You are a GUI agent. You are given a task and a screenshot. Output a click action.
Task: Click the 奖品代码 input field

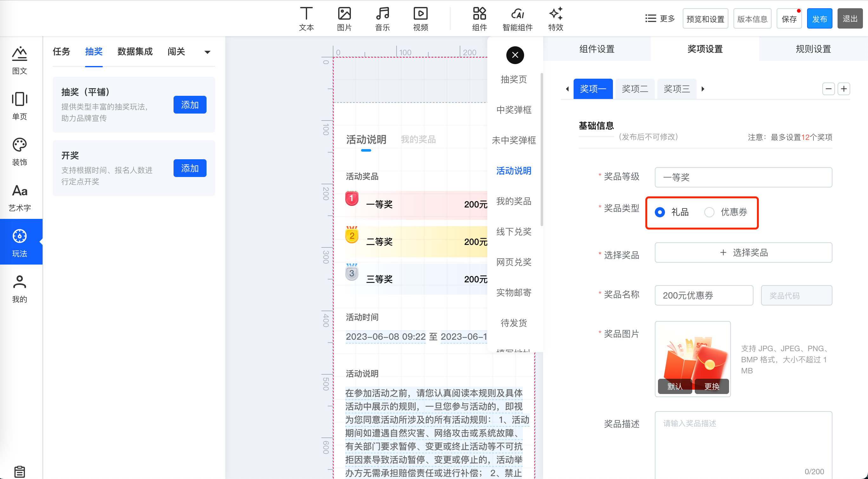pos(796,295)
